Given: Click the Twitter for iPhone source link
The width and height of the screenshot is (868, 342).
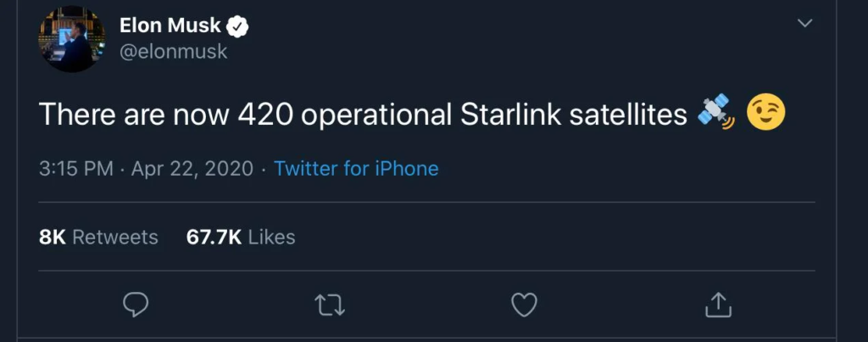Looking at the screenshot, I should pos(356,169).
